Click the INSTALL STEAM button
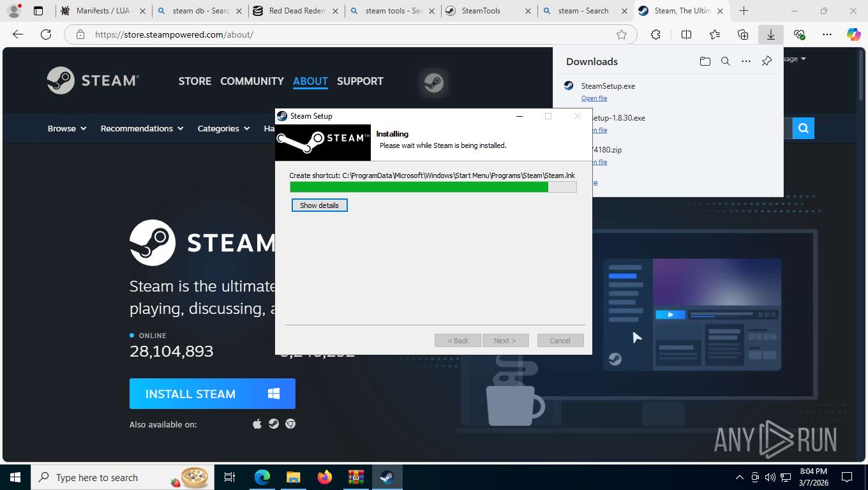Screen dimensions: 868x490 point(213,394)
